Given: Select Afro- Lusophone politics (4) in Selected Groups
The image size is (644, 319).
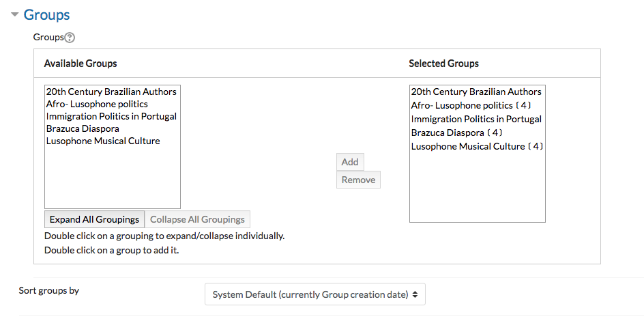Looking at the screenshot, I should point(471,106).
